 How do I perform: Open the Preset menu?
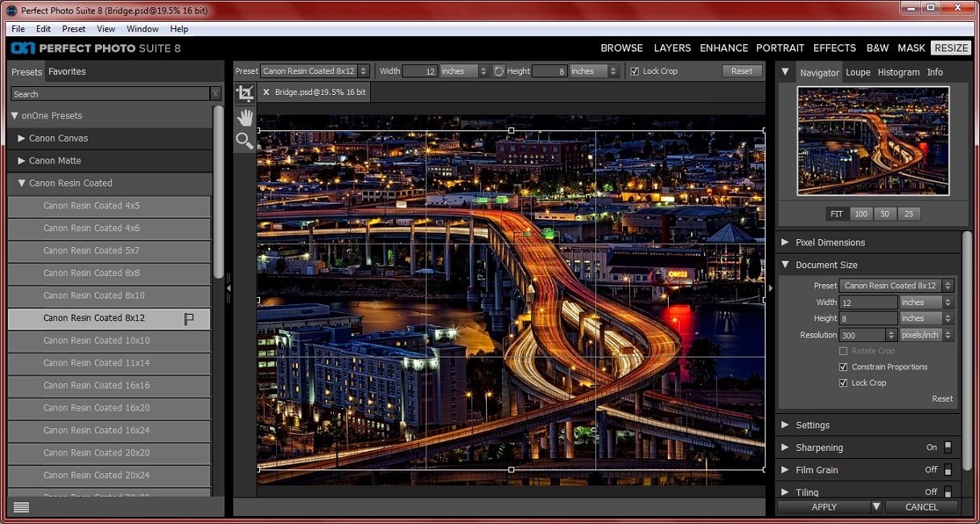(73, 28)
